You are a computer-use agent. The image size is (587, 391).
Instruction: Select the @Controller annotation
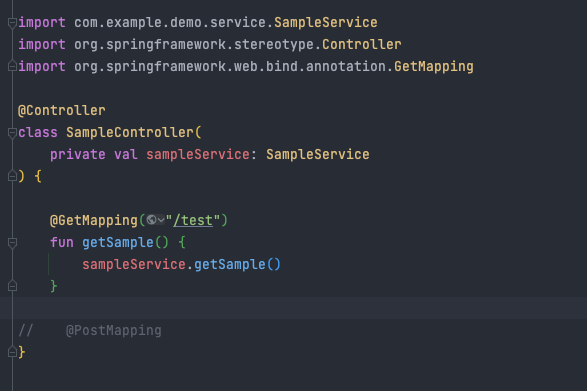click(x=62, y=110)
